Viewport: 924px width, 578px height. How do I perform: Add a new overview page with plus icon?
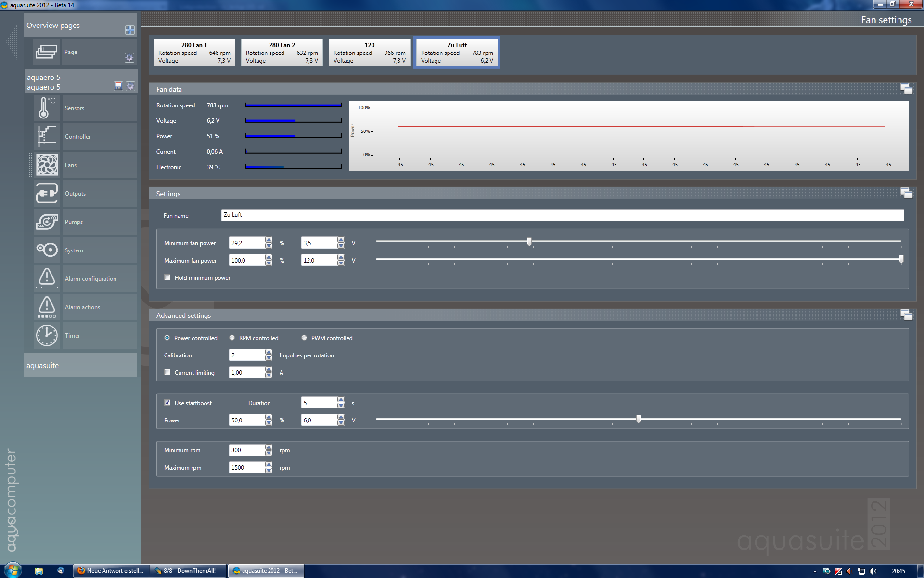129,30
